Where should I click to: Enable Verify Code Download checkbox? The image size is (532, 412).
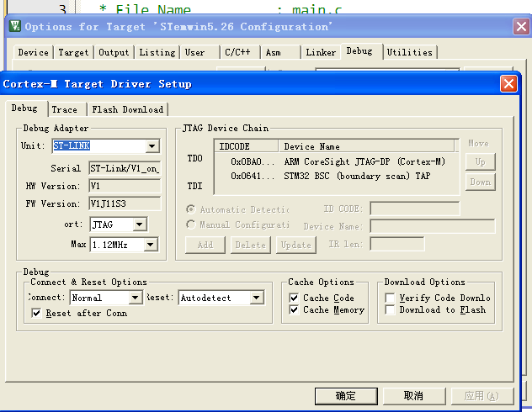coord(391,298)
